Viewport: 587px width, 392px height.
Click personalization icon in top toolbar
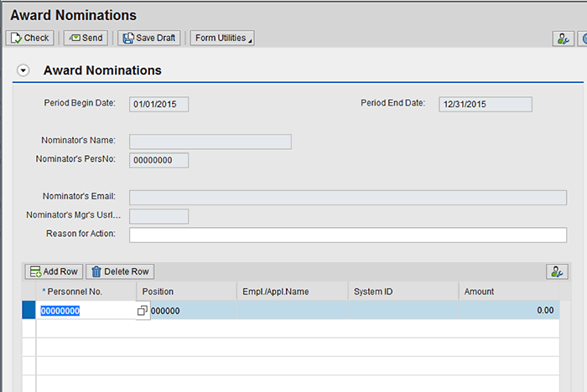[x=563, y=39]
